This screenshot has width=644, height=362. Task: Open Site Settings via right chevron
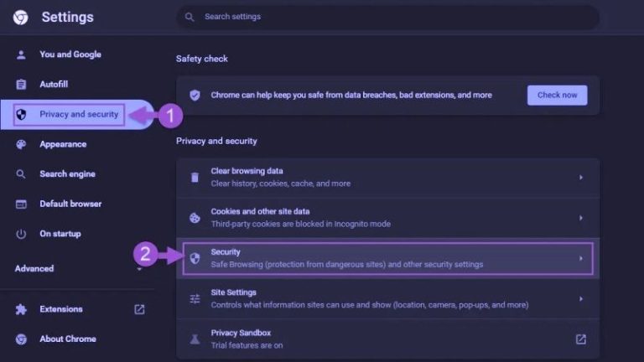click(x=580, y=298)
